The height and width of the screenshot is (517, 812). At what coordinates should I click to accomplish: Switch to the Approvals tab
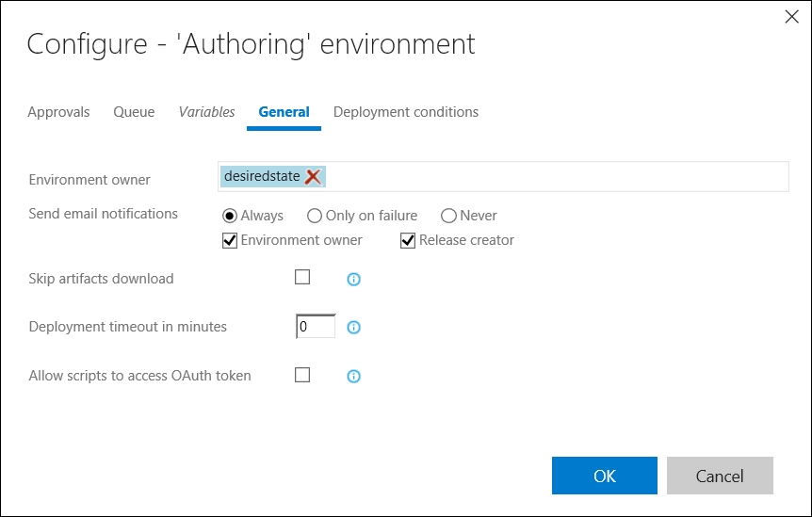point(58,112)
